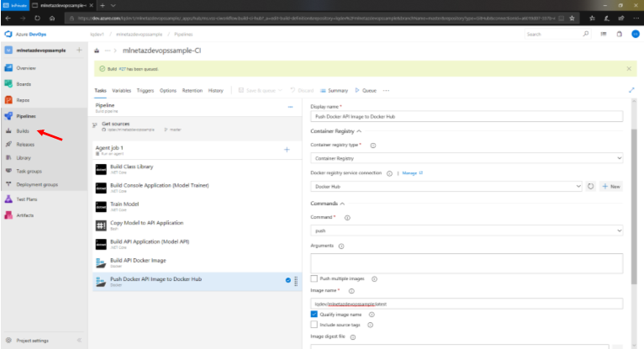Open the Container registry type dropdown
Screen dimensions: 644x349
467,157
